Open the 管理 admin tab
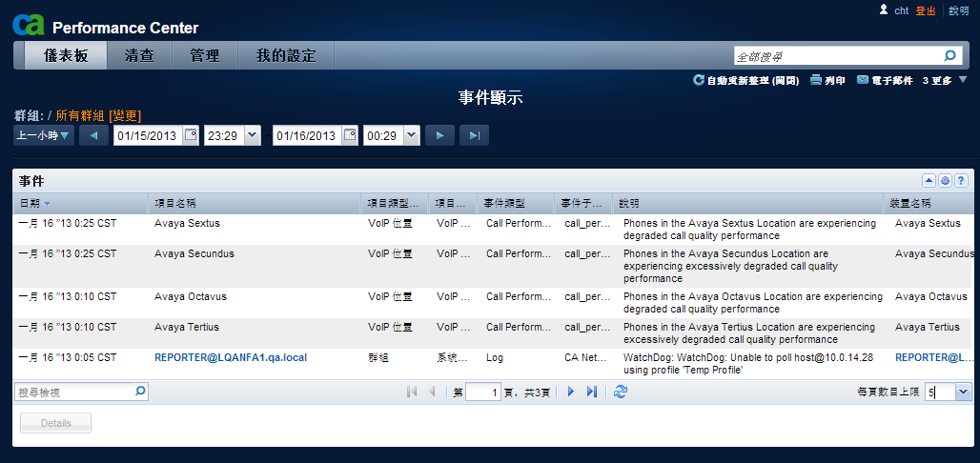Screen dimensions: 980x463 click(x=205, y=55)
